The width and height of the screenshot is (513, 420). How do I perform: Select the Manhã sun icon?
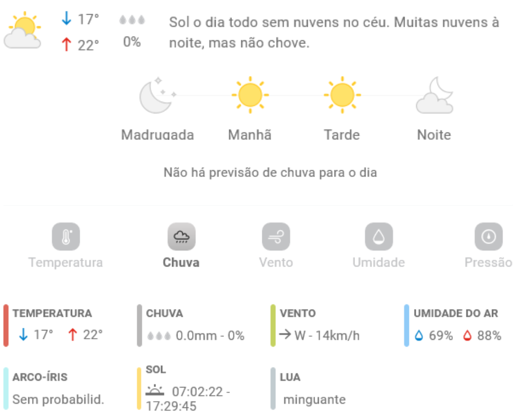(250, 95)
